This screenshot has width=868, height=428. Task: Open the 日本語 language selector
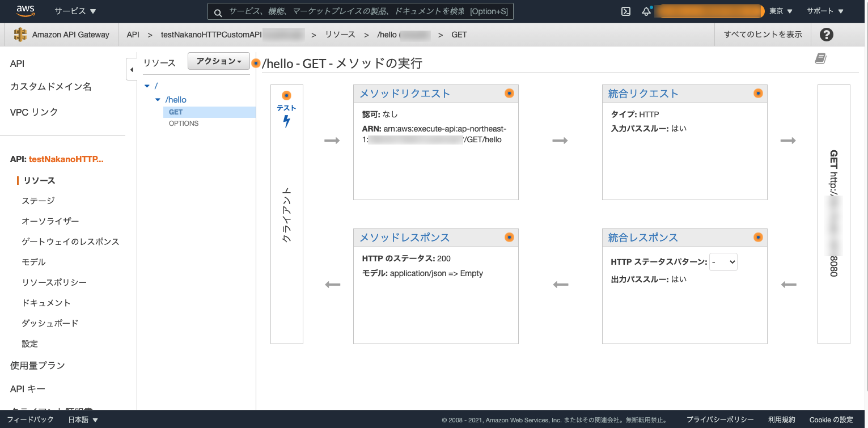[83, 419]
